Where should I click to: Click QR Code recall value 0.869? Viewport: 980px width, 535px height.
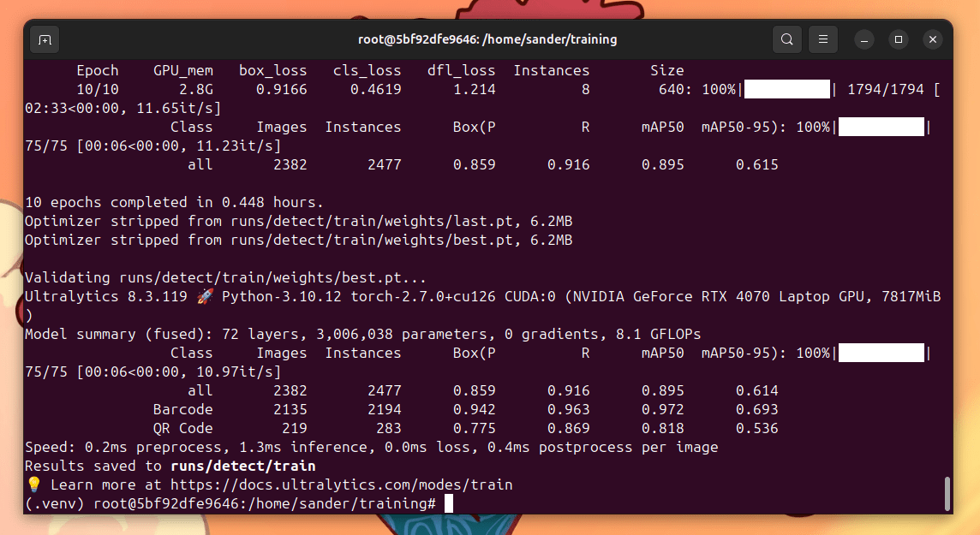(569, 428)
